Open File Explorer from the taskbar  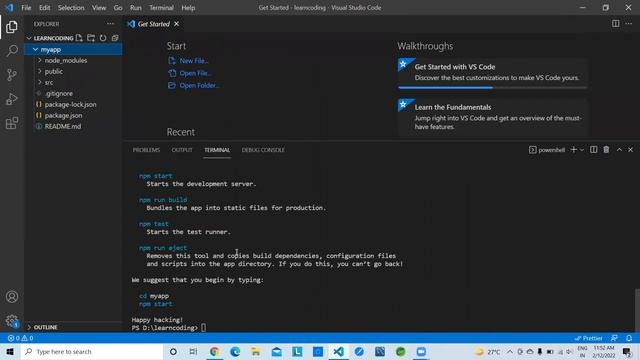[256, 351]
